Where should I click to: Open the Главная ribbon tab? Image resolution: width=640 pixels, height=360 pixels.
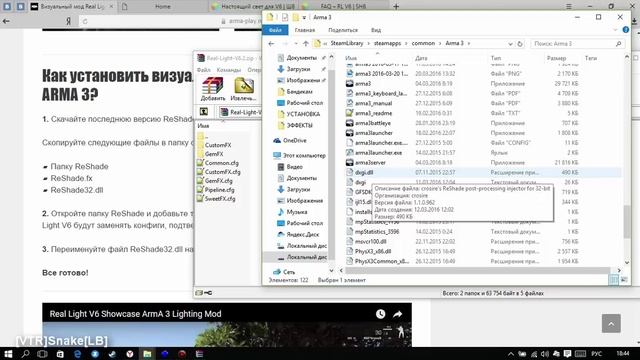(304, 30)
